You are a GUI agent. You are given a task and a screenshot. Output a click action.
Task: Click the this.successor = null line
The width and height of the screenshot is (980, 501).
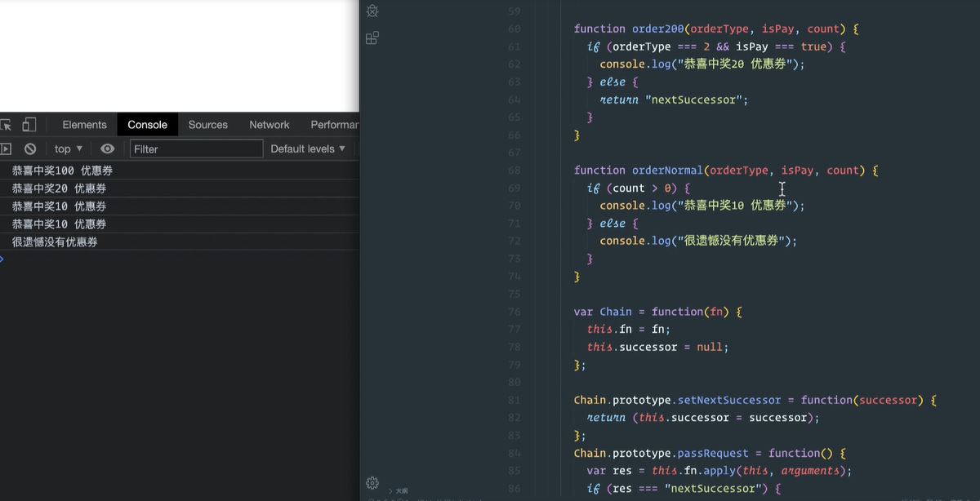coord(657,347)
